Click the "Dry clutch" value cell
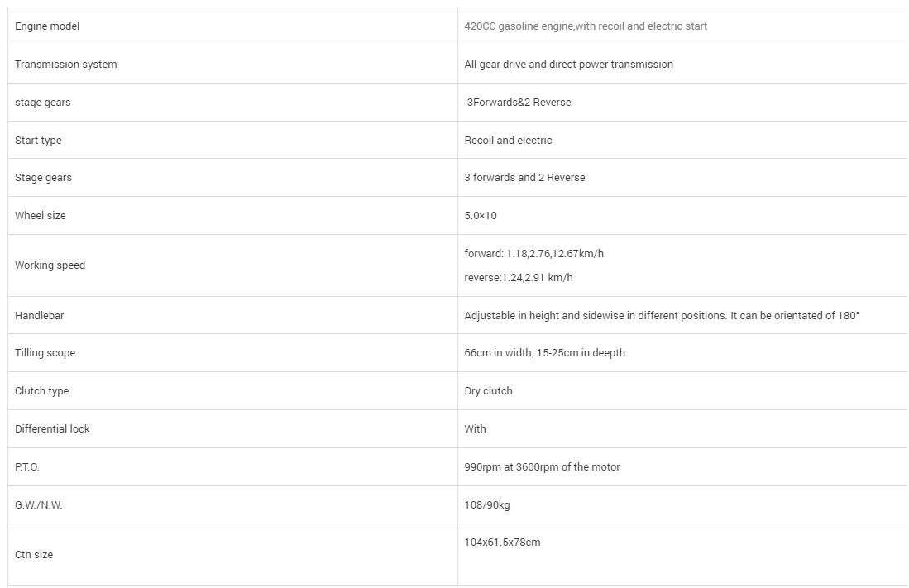This screenshot has width=909, height=588. pos(488,391)
